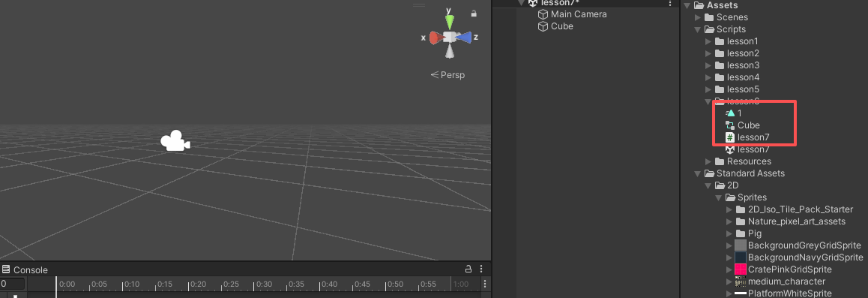Image resolution: width=868 pixels, height=298 pixels.
Task: Select the Standard Assets folder
Action: click(x=744, y=173)
